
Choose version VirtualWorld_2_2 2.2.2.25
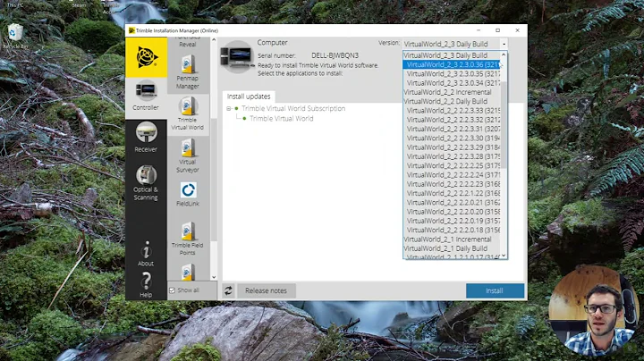(x=452, y=165)
